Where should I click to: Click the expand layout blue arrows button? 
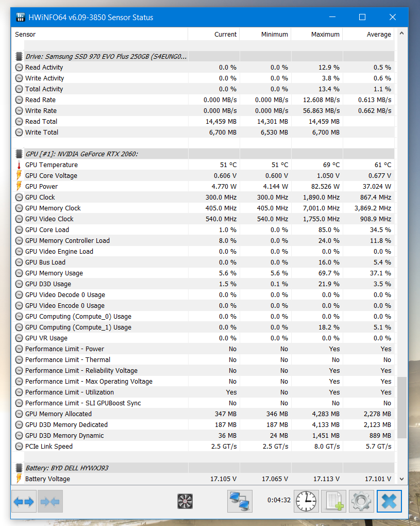[24, 501]
